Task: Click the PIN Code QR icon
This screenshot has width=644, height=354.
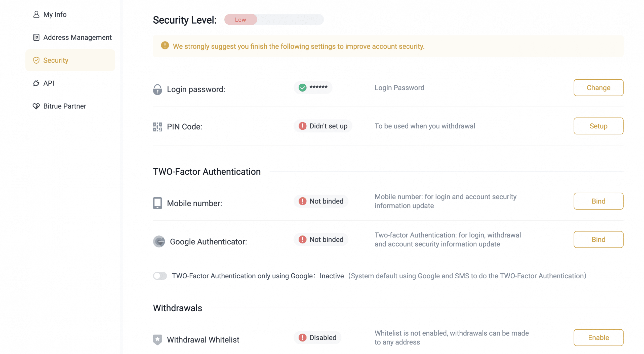Action: point(157,127)
